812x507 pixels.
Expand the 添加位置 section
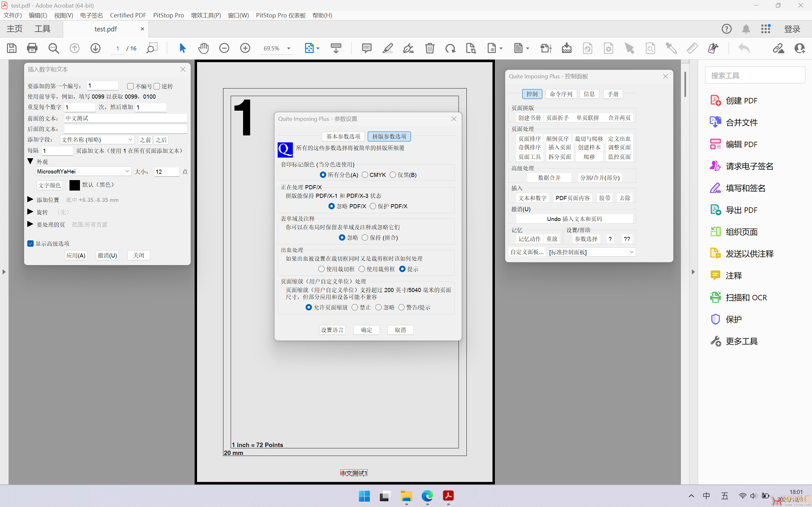point(30,200)
